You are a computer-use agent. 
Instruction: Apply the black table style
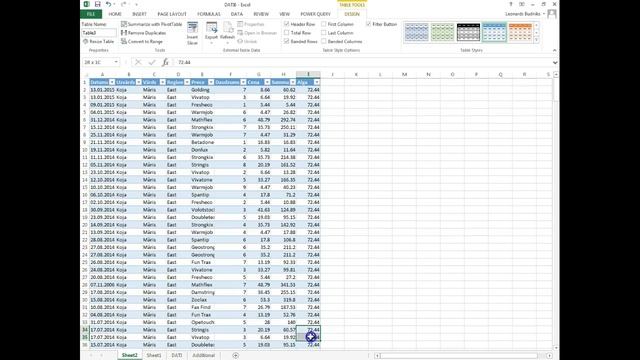468,32
